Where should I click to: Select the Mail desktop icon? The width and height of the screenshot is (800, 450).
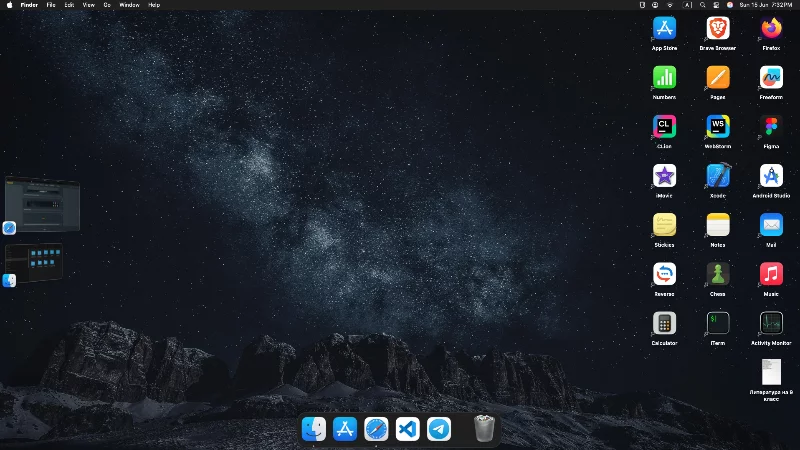(x=771, y=225)
